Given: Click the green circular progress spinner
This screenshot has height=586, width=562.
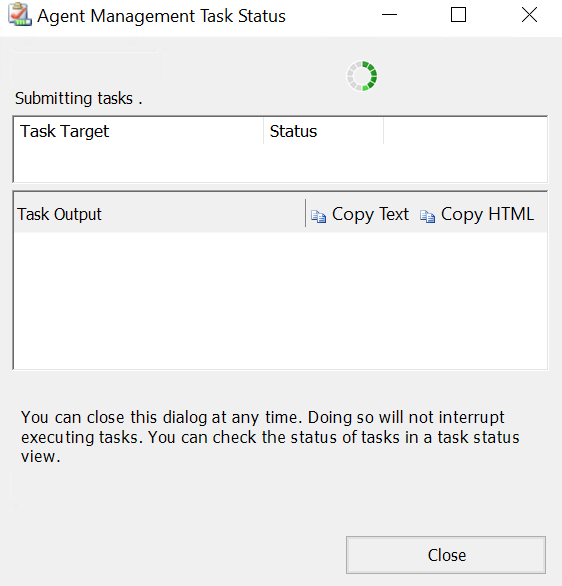Looking at the screenshot, I should click(x=362, y=76).
